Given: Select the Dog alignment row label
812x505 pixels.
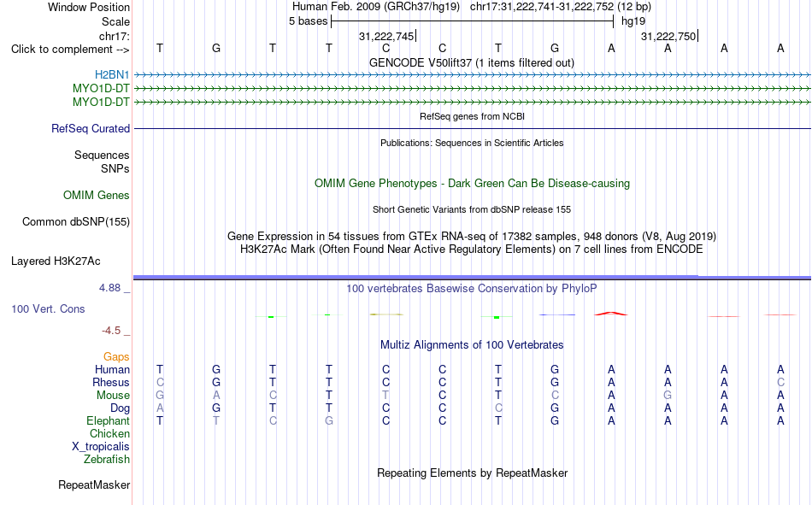Looking at the screenshot, I should (x=120, y=408).
